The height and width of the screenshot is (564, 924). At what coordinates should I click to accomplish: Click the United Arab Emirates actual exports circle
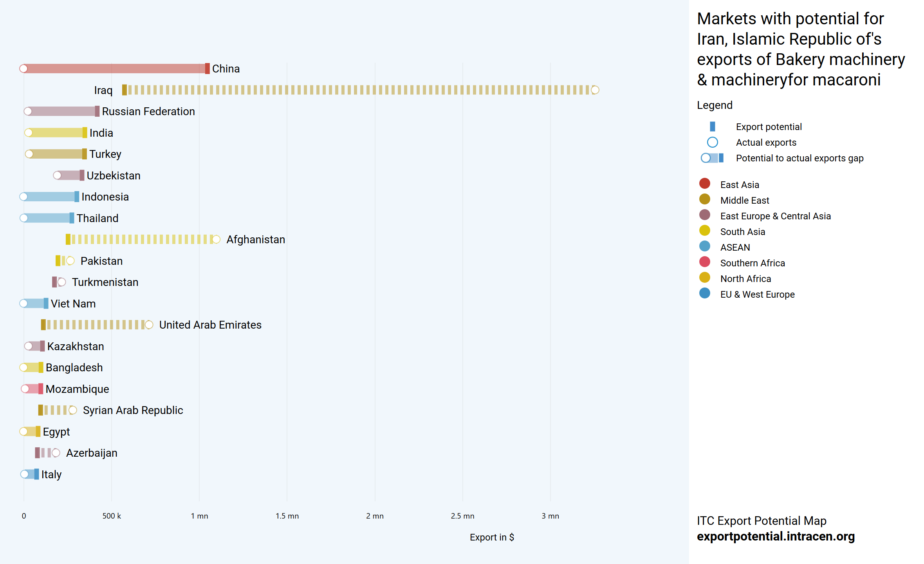(x=149, y=325)
